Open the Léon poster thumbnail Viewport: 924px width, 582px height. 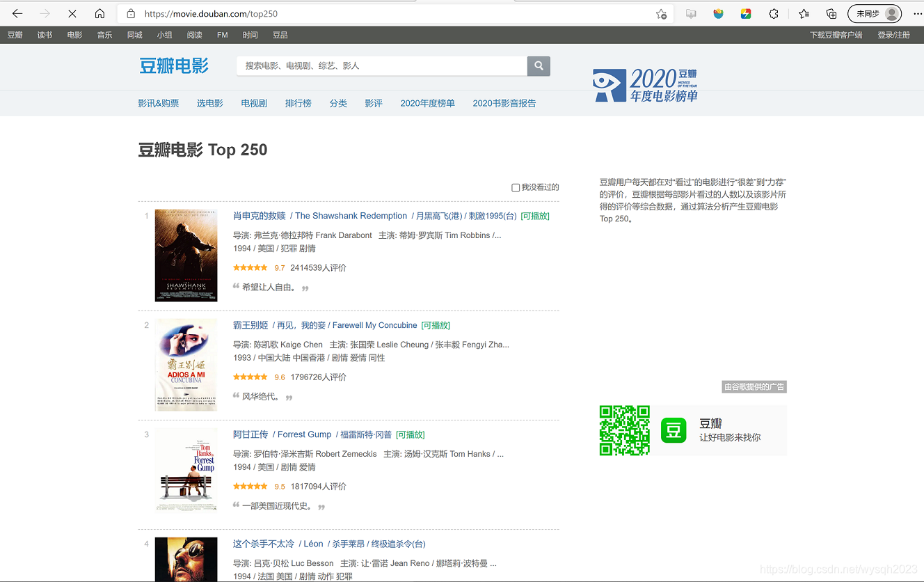tap(186, 559)
